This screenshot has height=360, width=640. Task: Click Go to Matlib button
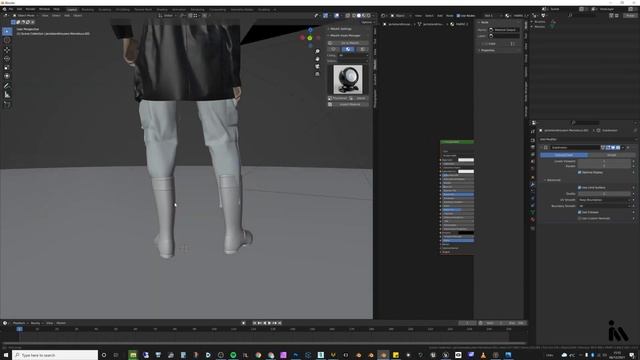click(x=349, y=43)
